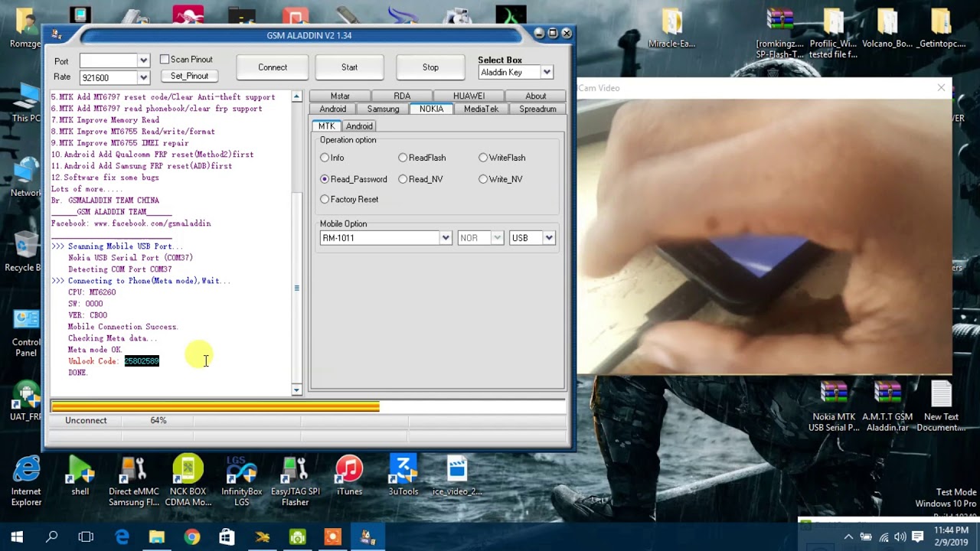Open Recycle Bin on desktop

(x=24, y=251)
